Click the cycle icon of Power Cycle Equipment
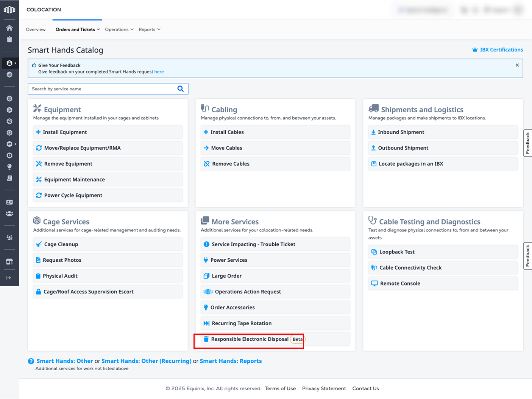 [39, 195]
